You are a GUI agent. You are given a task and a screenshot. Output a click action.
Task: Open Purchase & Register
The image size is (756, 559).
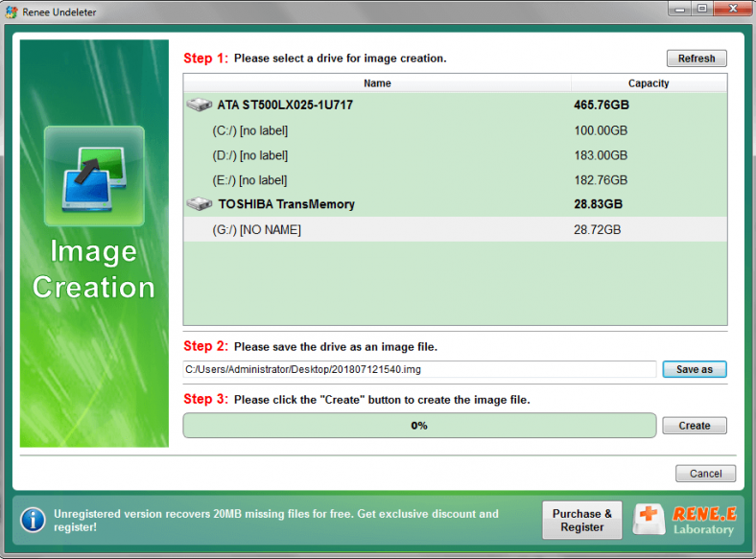coord(581,521)
